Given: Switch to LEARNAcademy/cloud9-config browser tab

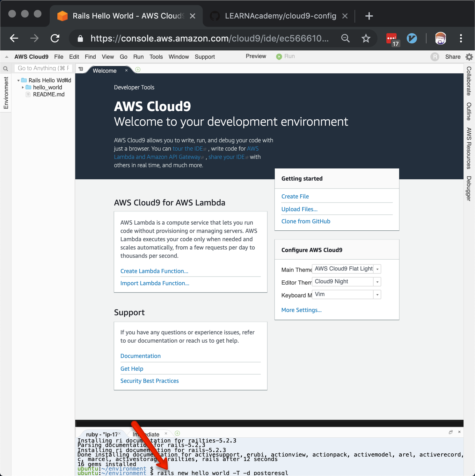Looking at the screenshot, I should coord(280,16).
